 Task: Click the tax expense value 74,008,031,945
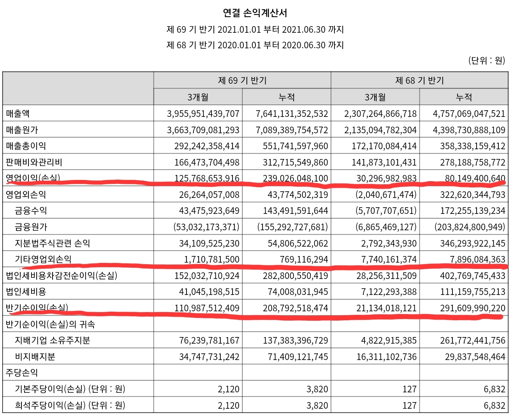click(x=298, y=291)
